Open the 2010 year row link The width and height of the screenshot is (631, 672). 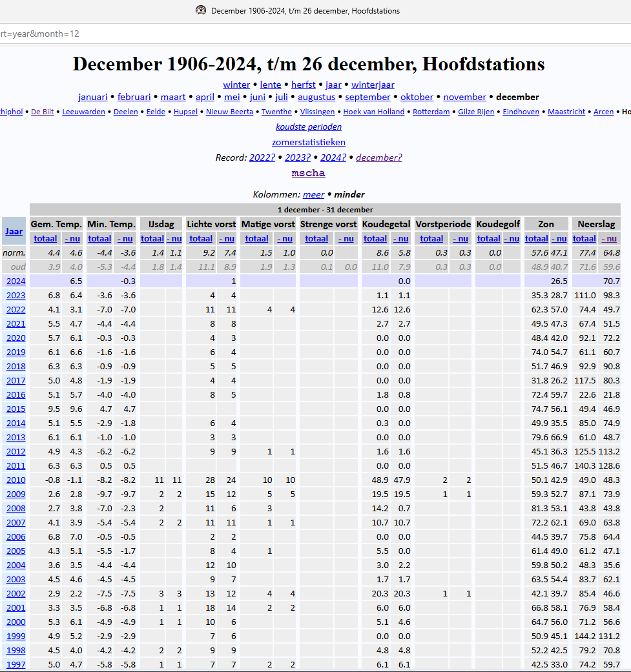16,480
